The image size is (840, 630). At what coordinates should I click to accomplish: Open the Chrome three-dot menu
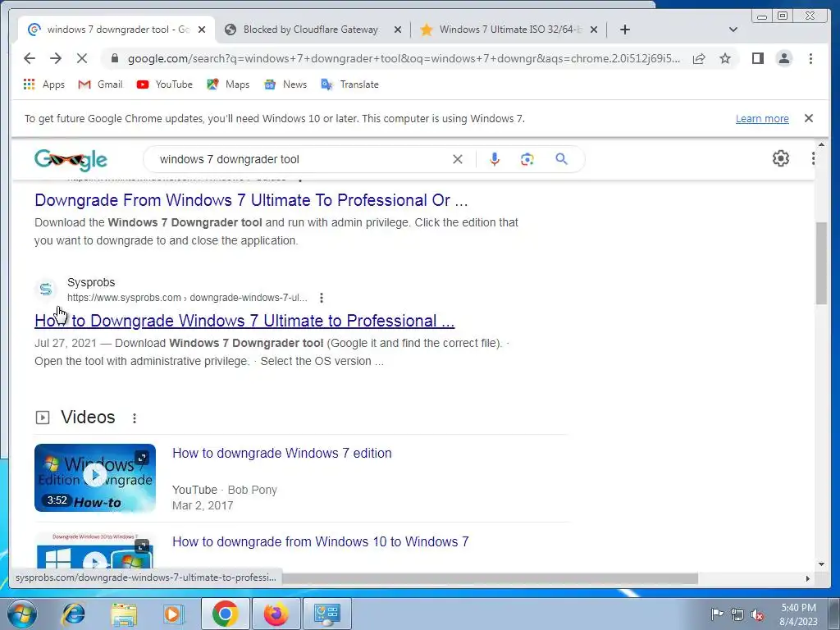click(x=810, y=58)
